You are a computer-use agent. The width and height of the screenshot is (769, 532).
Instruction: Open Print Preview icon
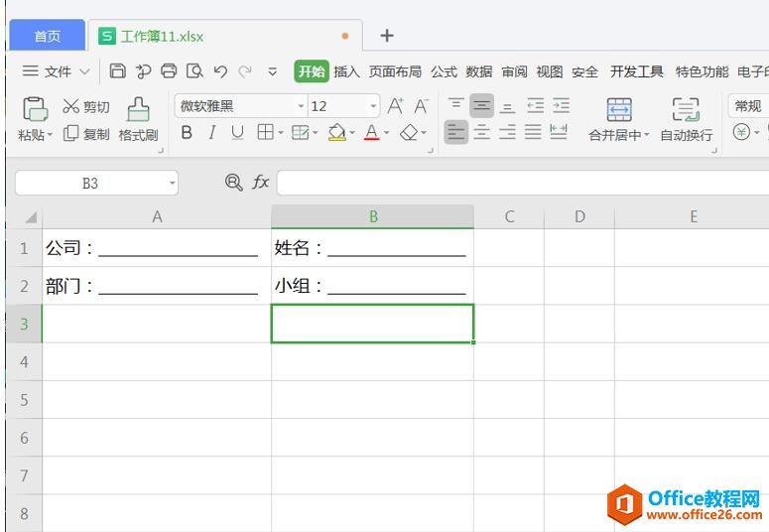194,71
